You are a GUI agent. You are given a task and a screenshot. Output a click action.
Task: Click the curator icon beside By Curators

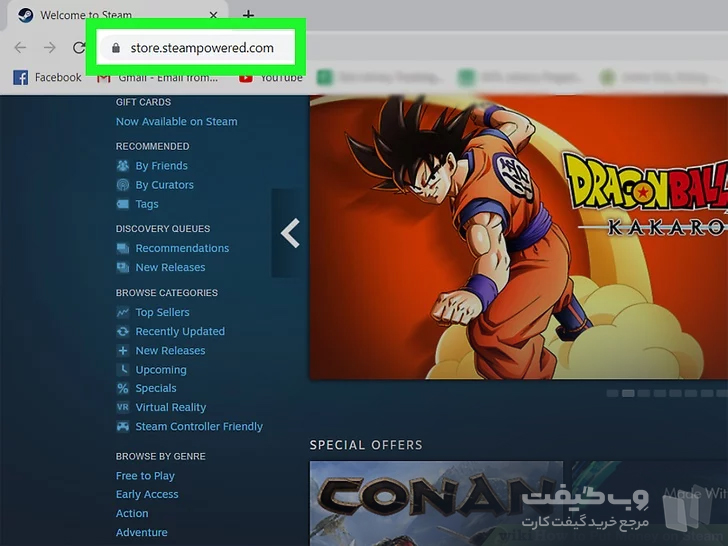pyautogui.click(x=123, y=185)
